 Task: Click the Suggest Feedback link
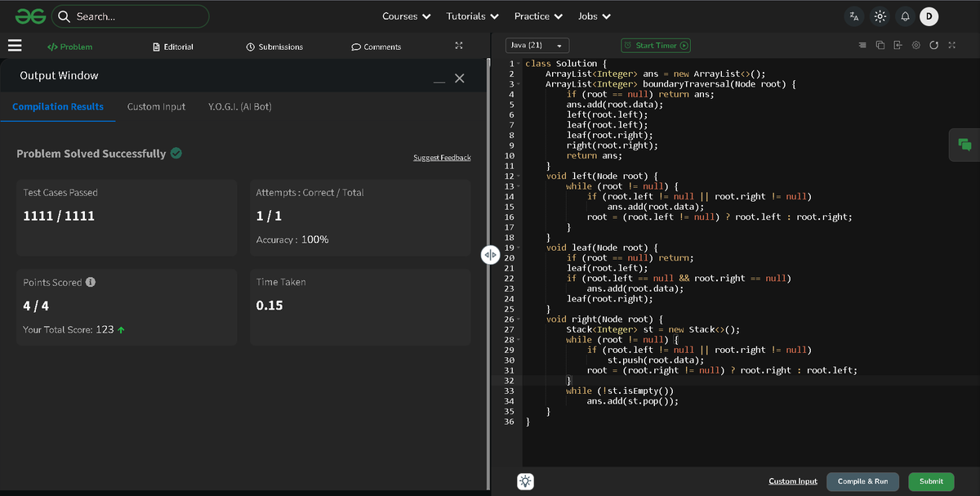click(442, 158)
